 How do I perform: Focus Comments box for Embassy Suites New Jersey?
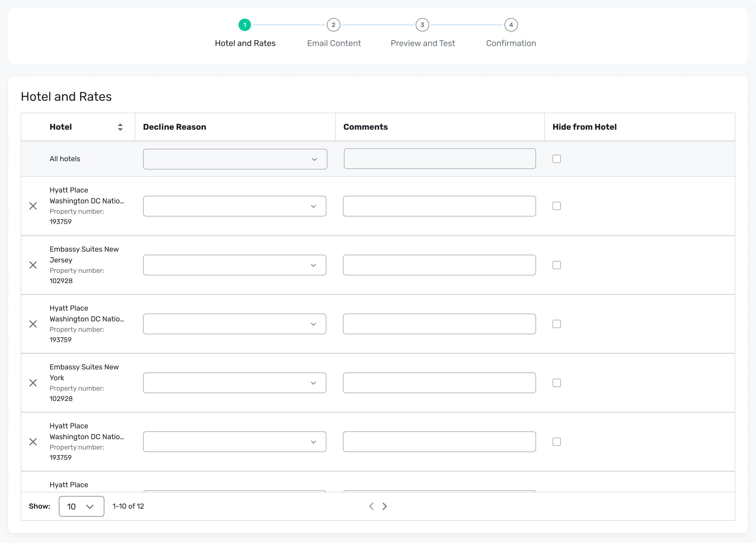(x=439, y=265)
